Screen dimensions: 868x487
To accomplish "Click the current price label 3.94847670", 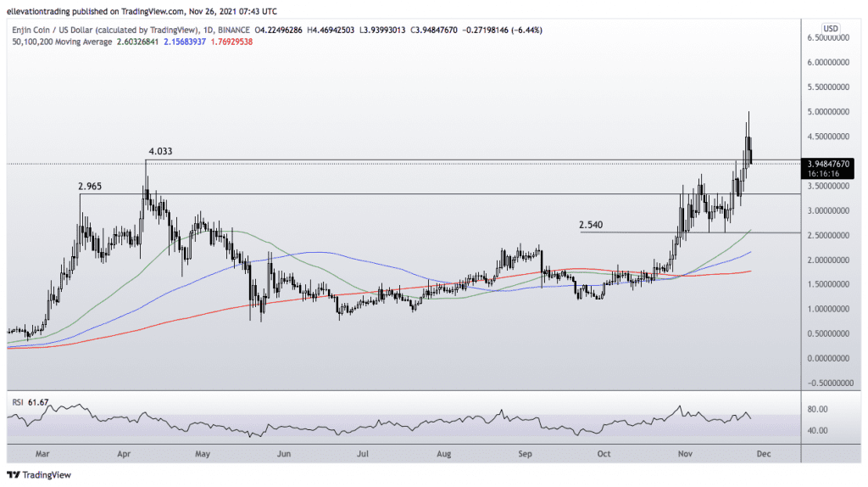I will (828, 164).
